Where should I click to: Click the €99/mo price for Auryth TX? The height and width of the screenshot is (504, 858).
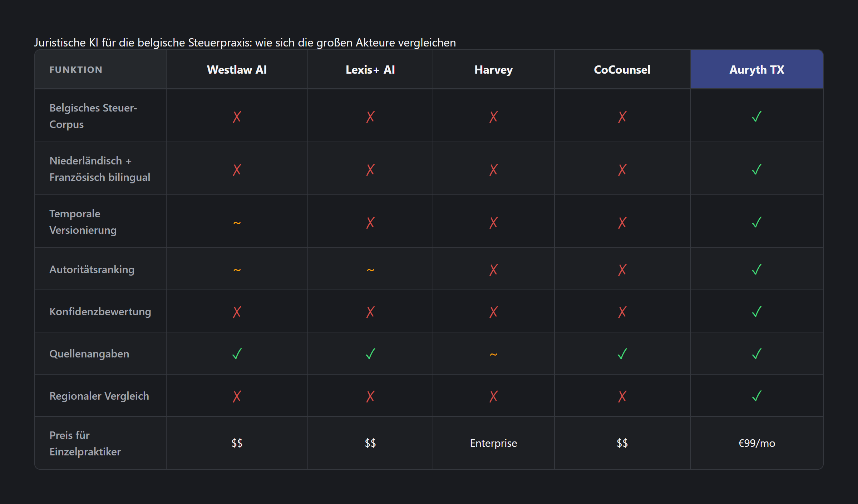[x=756, y=443]
